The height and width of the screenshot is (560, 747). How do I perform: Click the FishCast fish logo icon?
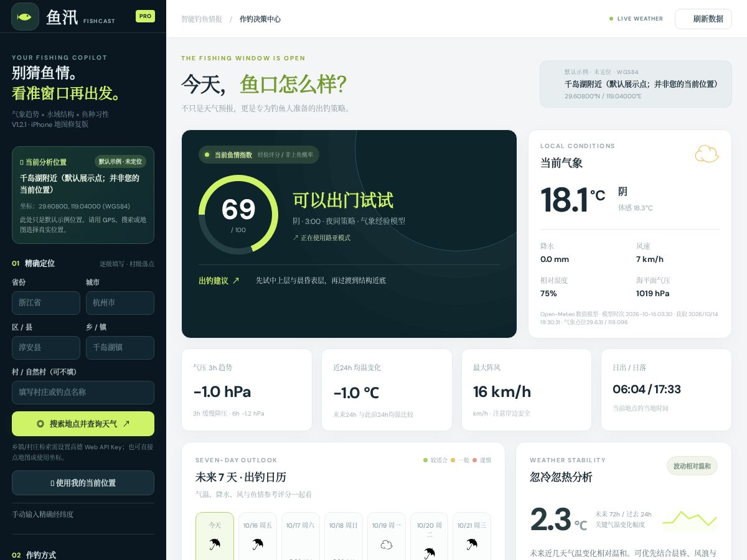click(x=25, y=17)
